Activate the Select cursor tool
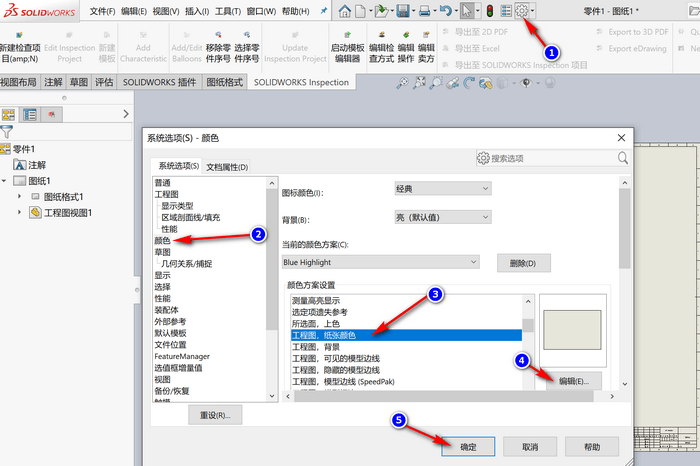 pos(467,11)
